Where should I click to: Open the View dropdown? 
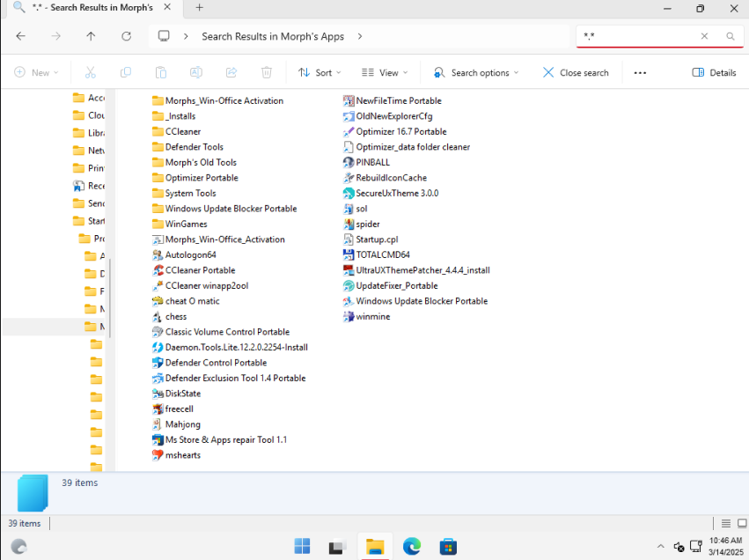coord(385,72)
